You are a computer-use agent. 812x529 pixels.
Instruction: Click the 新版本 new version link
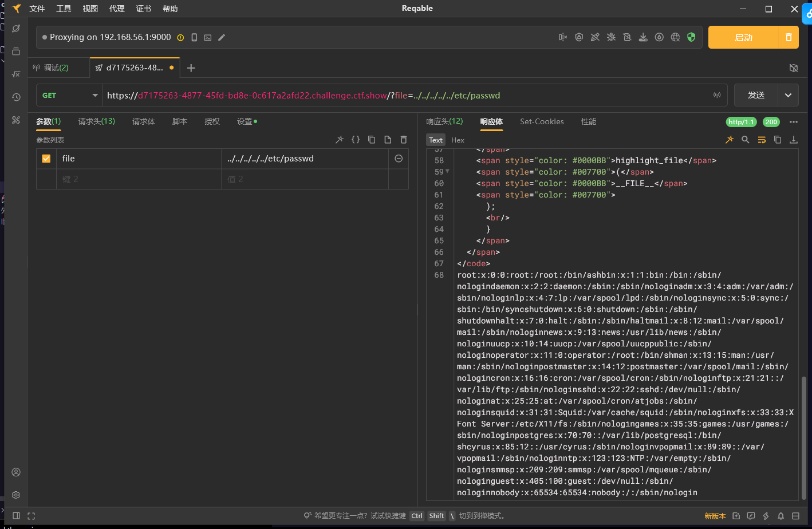point(715,516)
